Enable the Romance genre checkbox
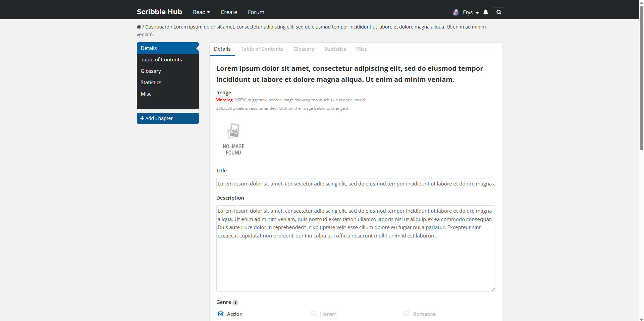This screenshot has width=644, height=321. (x=407, y=314)
